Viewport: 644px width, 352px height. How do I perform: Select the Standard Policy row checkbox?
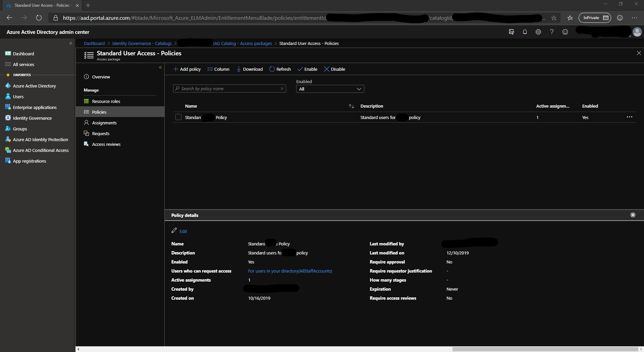click(x=178, y=117)
